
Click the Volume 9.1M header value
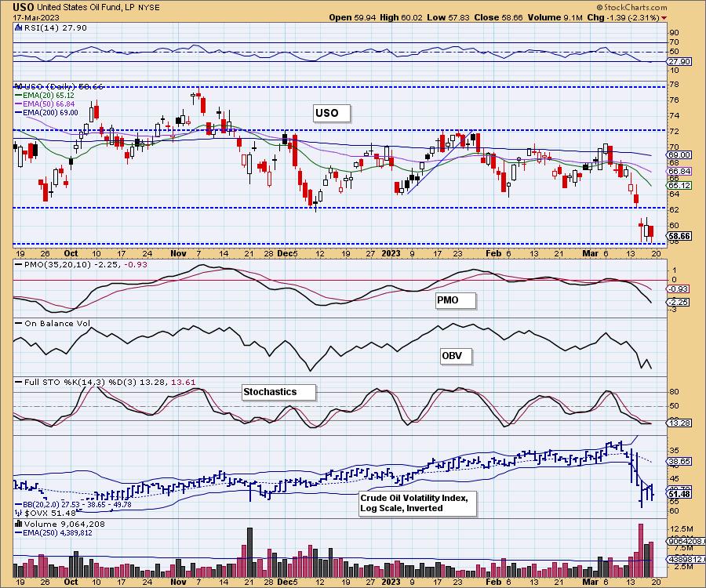point(555,17)
